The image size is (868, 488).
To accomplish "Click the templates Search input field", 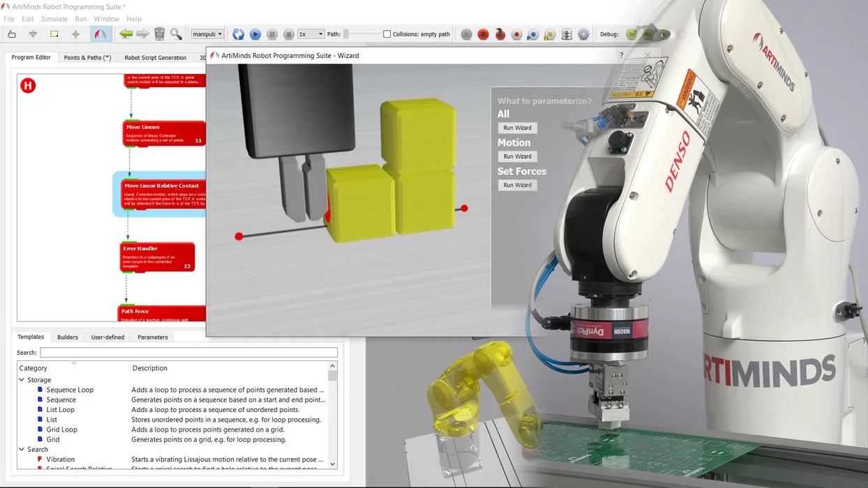I will tap(188, 352).
